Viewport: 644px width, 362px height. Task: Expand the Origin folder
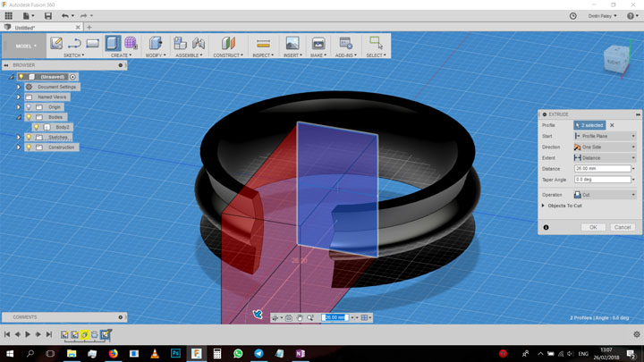coord(19,107)
